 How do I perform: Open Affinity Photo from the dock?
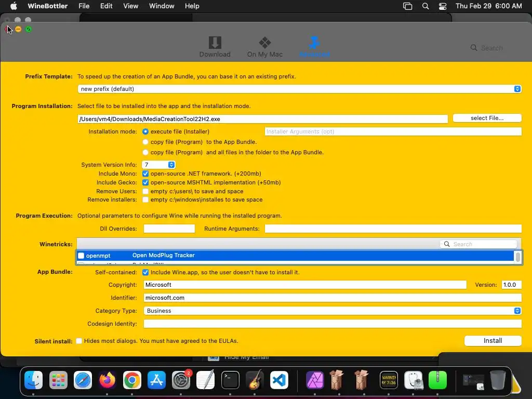pyautogui.click(x=315, y=380)
